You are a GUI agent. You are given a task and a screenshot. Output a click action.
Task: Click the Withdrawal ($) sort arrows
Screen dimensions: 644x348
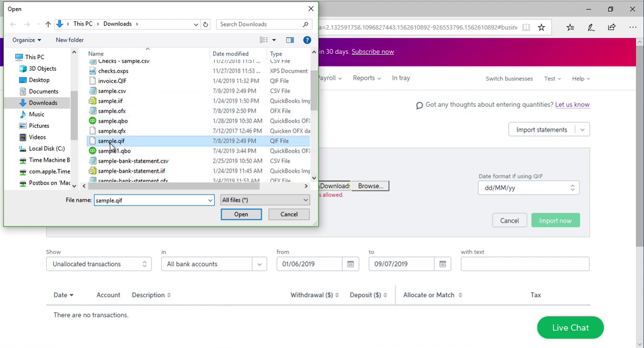coord(337,295)
